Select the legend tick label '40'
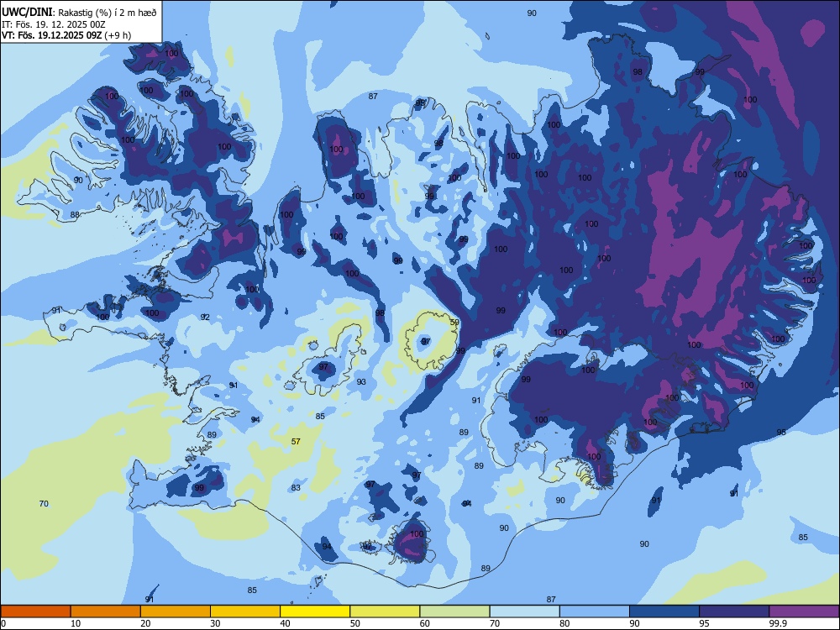The width and height of the screenshot is (840, 630). click(285, 623)
